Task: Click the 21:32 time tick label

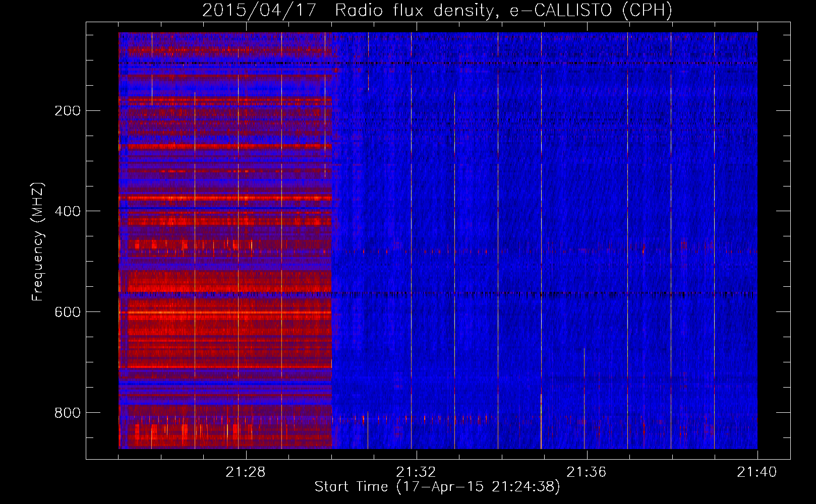Action: click(x=416, y=472)
